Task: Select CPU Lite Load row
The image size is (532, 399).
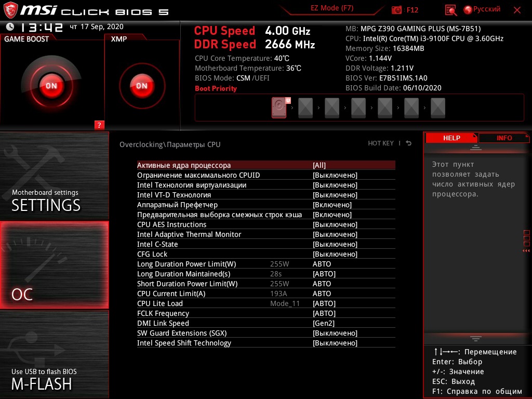Action: pos(266,303)
